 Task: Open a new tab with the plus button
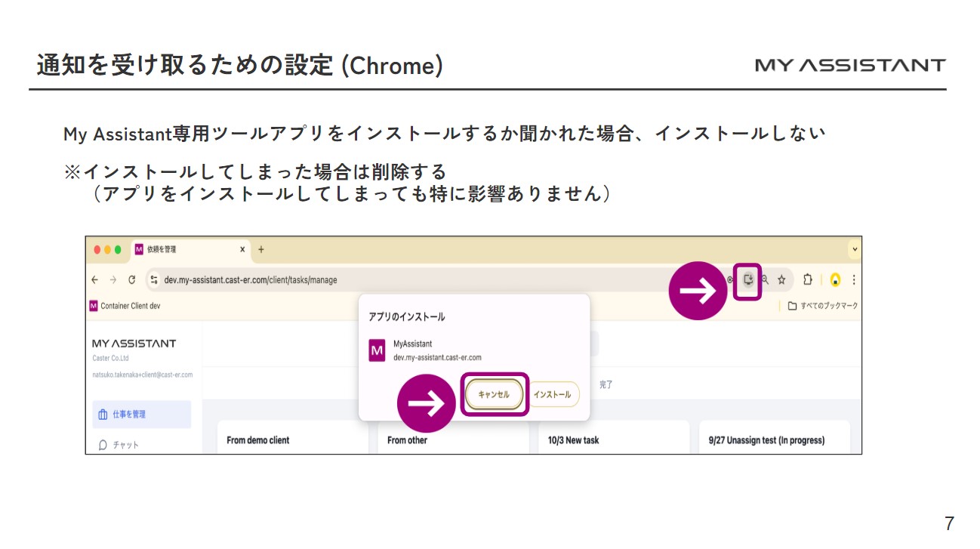pyautogui.click(x=260, y=248)
